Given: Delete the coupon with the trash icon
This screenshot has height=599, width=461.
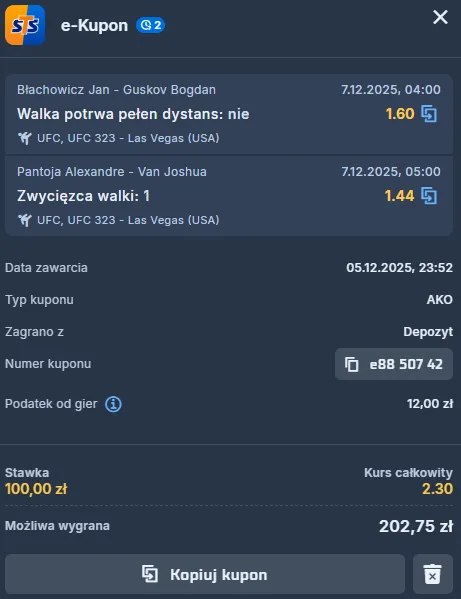Looking at the screenshot, I should tap(433, 574).
